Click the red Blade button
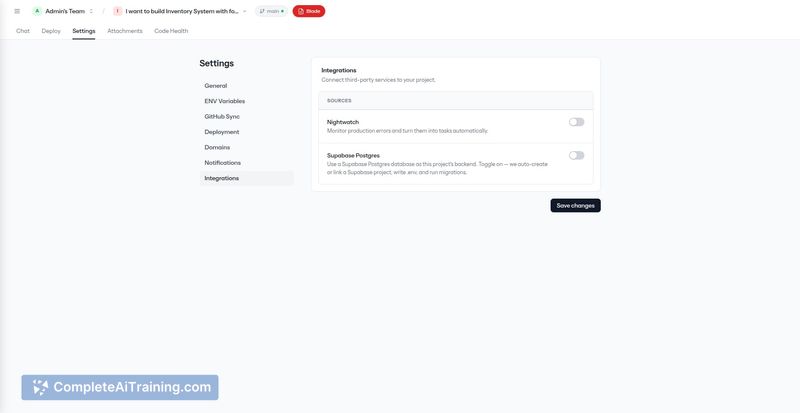The image size is (800, 413). click(309, 11)
